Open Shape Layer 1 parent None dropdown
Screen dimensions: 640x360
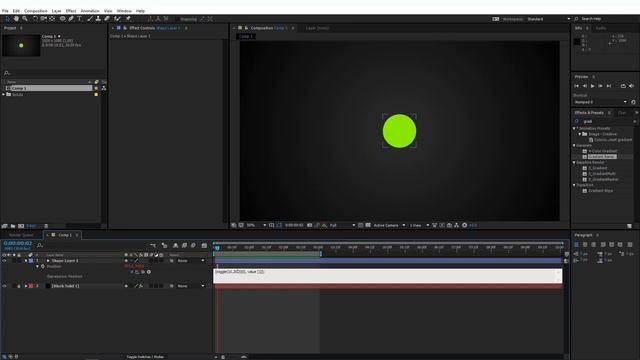pyautogui.click(x=191, y=261)
